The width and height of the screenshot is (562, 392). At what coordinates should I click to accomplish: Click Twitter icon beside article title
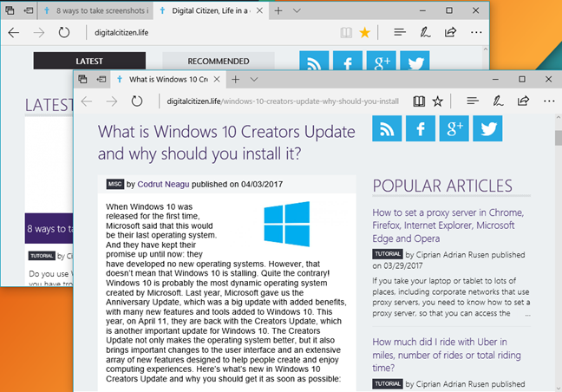487,128
